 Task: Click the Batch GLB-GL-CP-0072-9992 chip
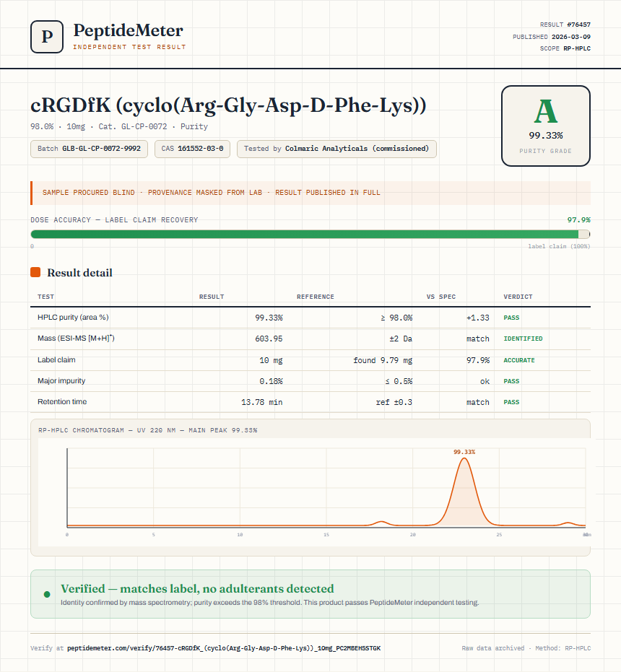(x=90, y=149)
